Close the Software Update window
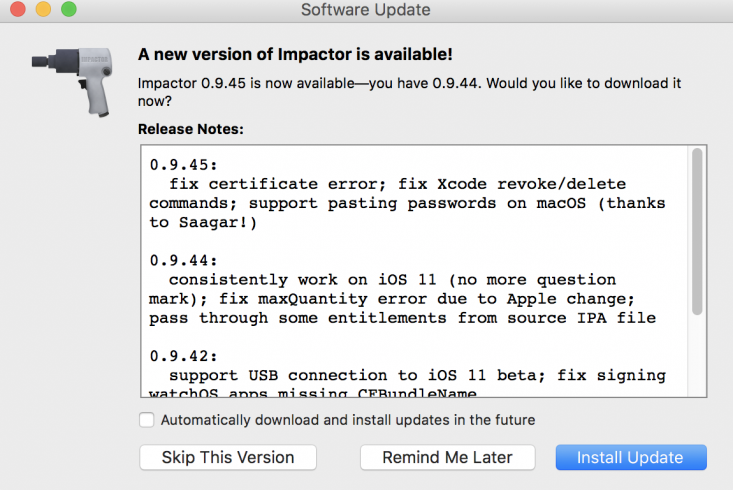The width and height of the screenshot is (733, 490). point(19,10)
